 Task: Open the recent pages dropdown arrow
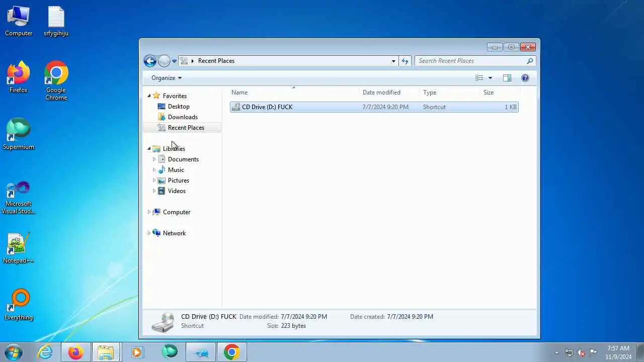point(174,61)
